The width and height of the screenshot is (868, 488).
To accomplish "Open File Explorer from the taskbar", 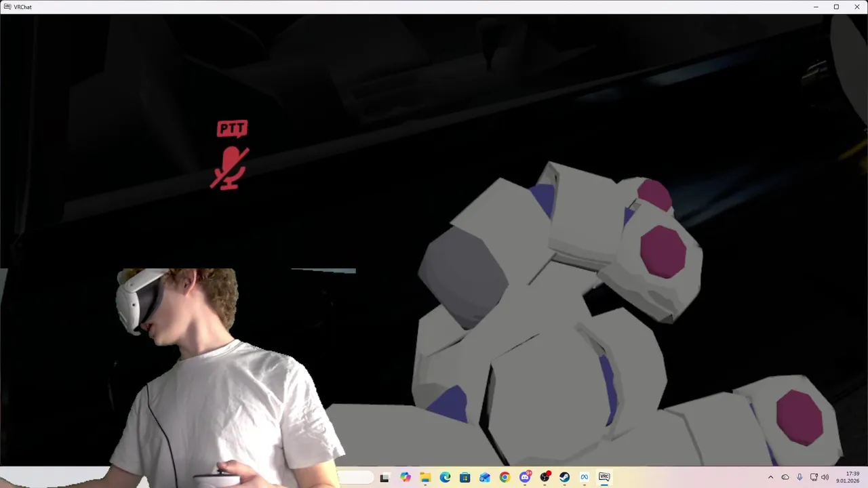I will [425, 477].
